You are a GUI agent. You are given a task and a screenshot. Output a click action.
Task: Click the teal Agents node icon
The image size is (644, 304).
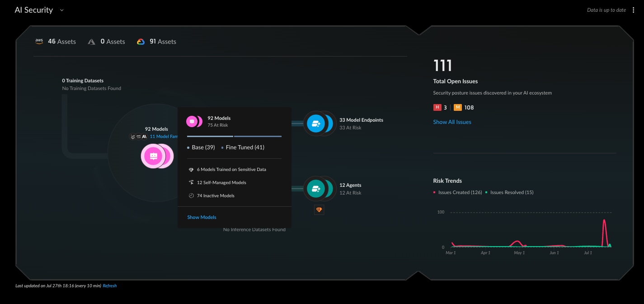(x=316, y=188)
